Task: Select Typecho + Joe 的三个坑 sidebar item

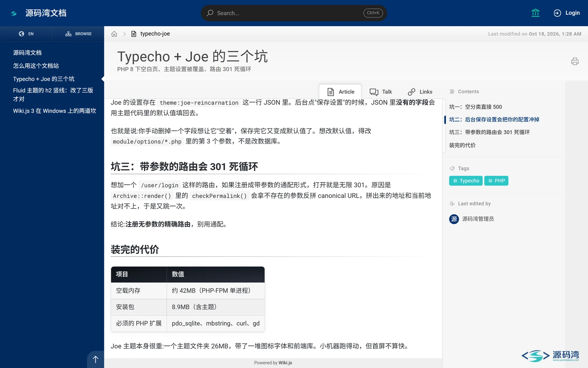Action: (x=44, y=79)
